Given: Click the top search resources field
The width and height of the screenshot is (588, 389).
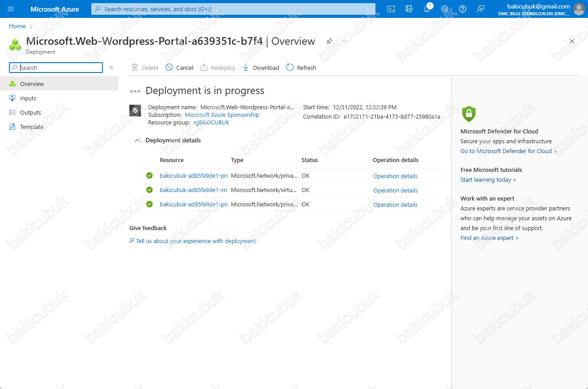Looking at the screenshot, I should pos(233,9).
